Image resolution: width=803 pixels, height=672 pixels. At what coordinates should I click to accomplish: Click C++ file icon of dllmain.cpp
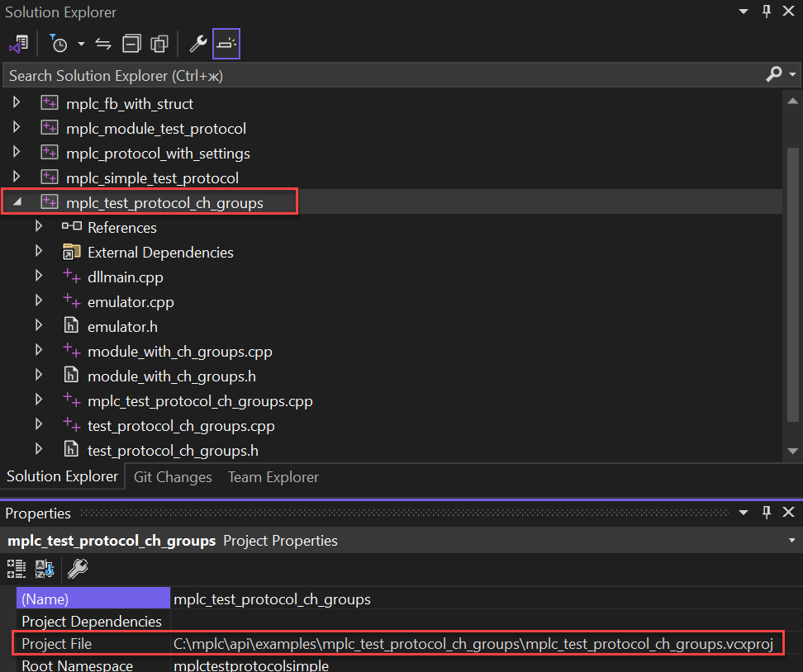pos(71,276)
